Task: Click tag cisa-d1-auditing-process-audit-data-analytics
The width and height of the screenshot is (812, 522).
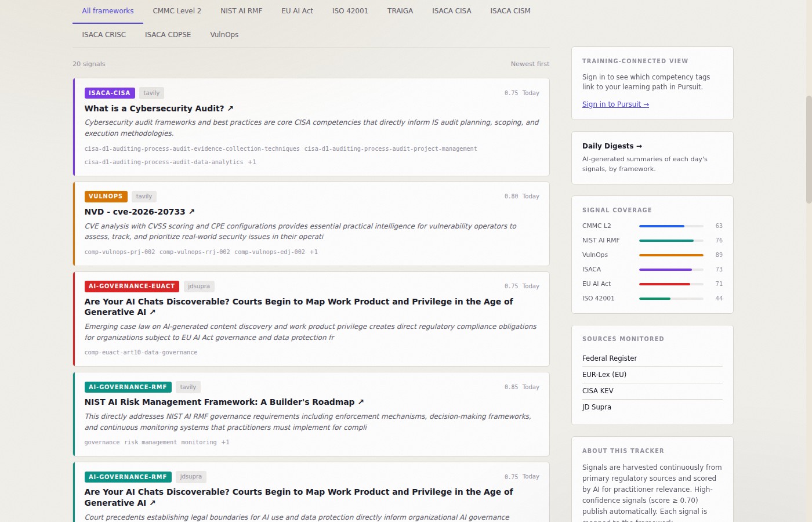Action: [x=164, y=162]
